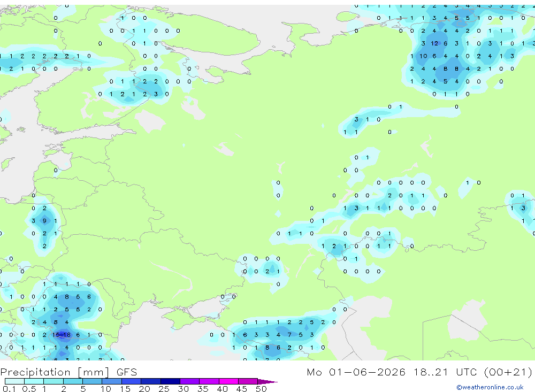Image resolution: width=535 pixels, height=392 pixels.
Task: Click the legend label '45'
Action: pos(242,389)
